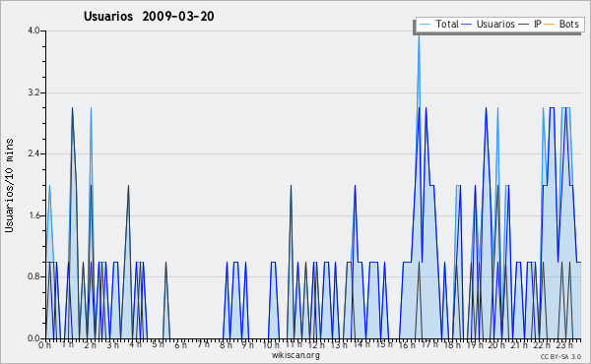Click the y-axis value 0.8
Viewport: 591px width, 364px height.
[x=33, y=277]
